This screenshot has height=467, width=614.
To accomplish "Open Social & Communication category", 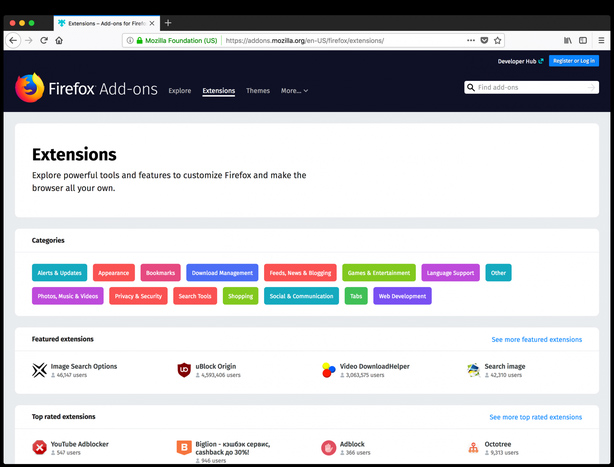I will point(301,296).
